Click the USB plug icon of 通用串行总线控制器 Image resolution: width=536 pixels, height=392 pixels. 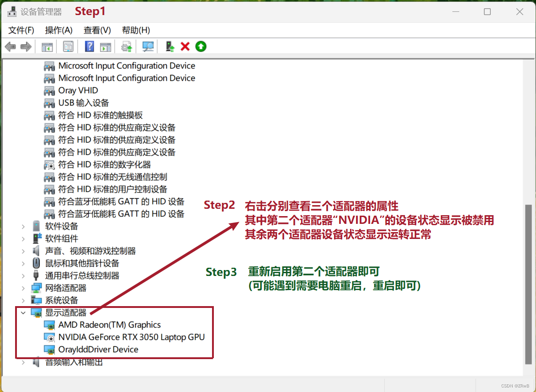[36, 275]
